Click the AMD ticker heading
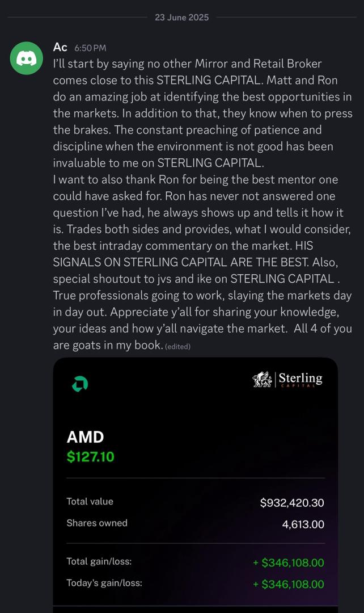Screen dimensions: 364x613 point(86,437)
